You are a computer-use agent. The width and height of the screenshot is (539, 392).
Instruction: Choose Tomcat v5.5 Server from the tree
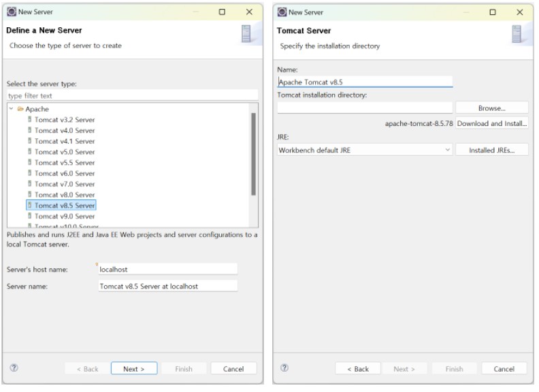(64, 163)
